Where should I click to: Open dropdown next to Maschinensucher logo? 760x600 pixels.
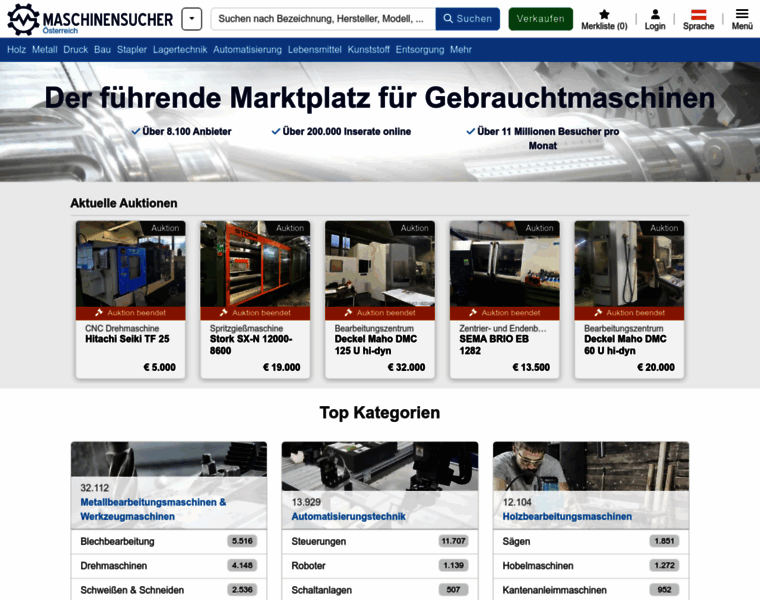point(191,19)
